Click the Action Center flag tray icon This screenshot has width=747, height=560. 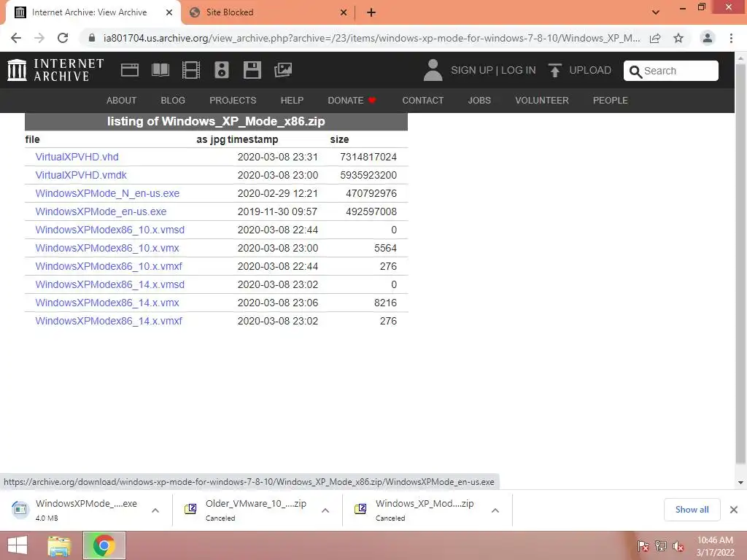point(643,546)
